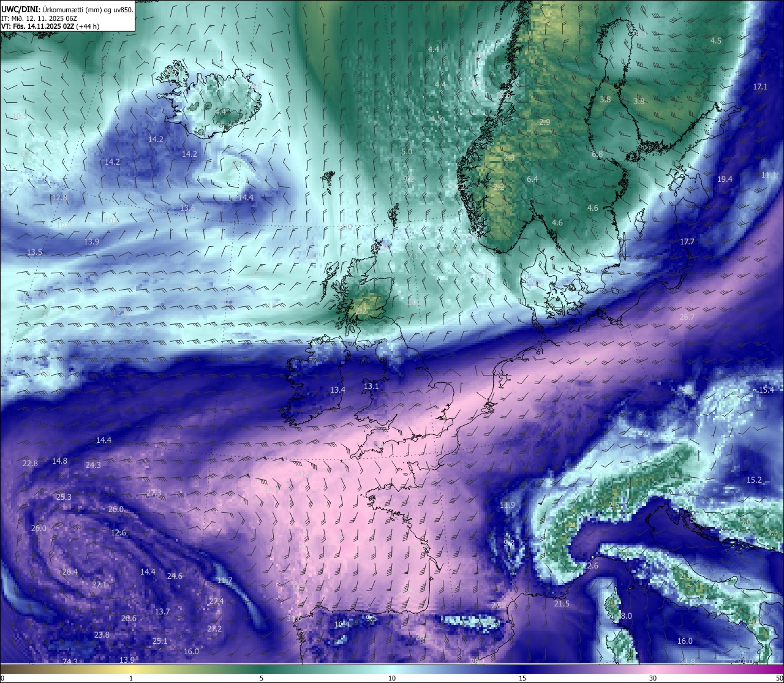The image size is (784, 683).
Task: Click the map value 12.6
Action: 118,532
